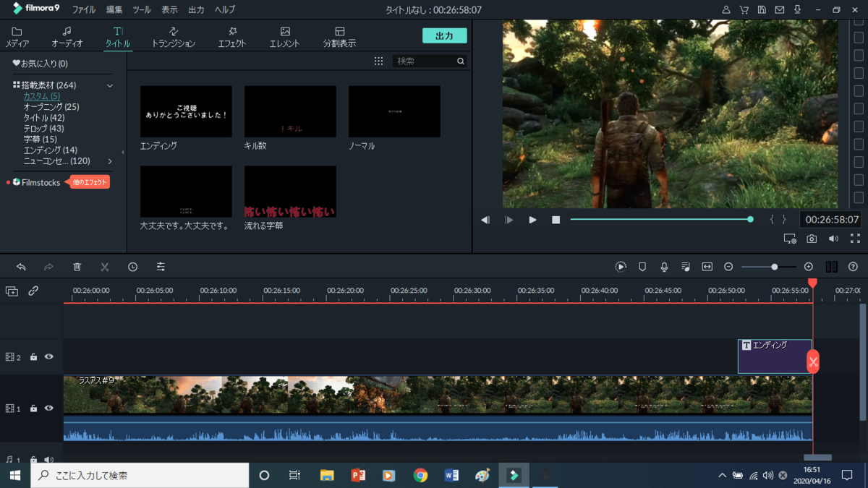Open the timeline help question mark icon
This screenshot has height=488, width=868.
click(x=853, y=267)
